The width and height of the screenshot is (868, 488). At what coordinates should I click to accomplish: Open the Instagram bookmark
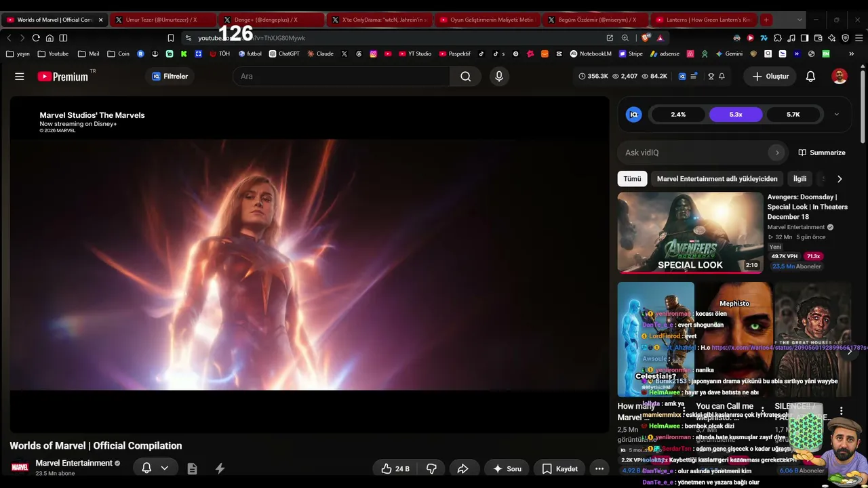tap(373, 54)
